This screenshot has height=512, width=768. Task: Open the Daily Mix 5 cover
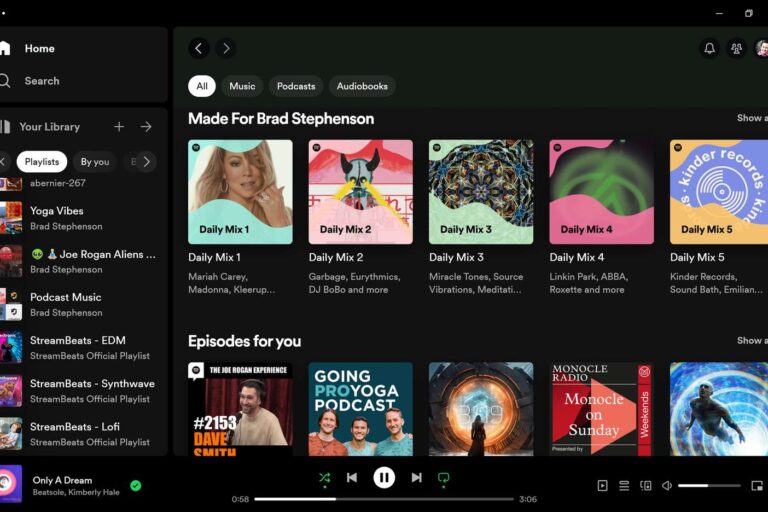click(719, 192)
